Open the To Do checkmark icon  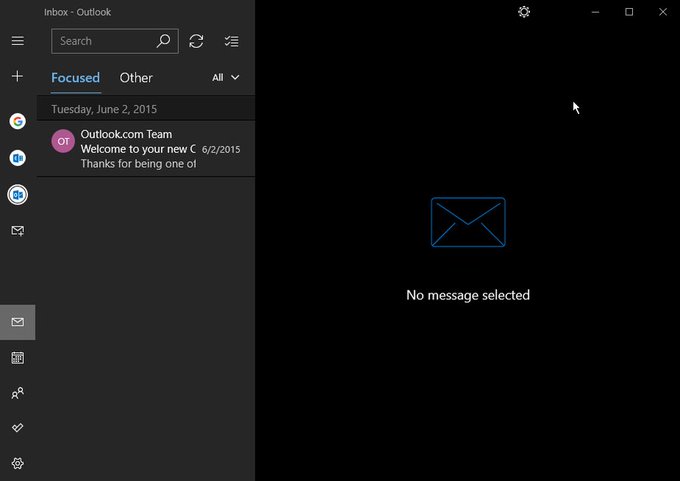click(x=18, y=428)
